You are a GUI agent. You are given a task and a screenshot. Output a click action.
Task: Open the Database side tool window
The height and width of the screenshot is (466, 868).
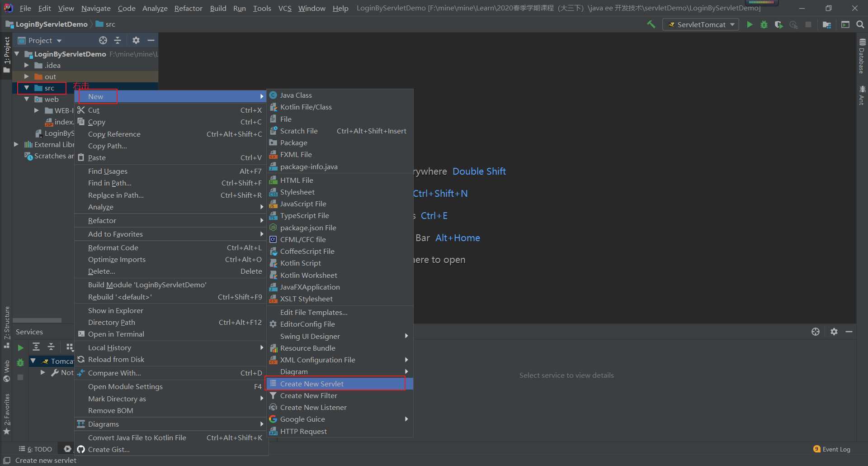[x=862, y=56]
